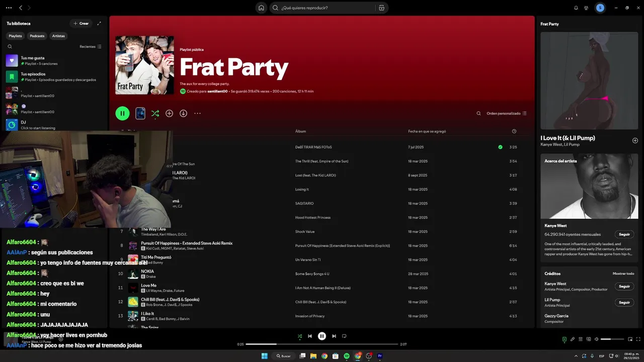Image resolution: width=644 pixels, height=362 pixels.
Task: Pause playback in bottom player bar
Action: (322, 336)
